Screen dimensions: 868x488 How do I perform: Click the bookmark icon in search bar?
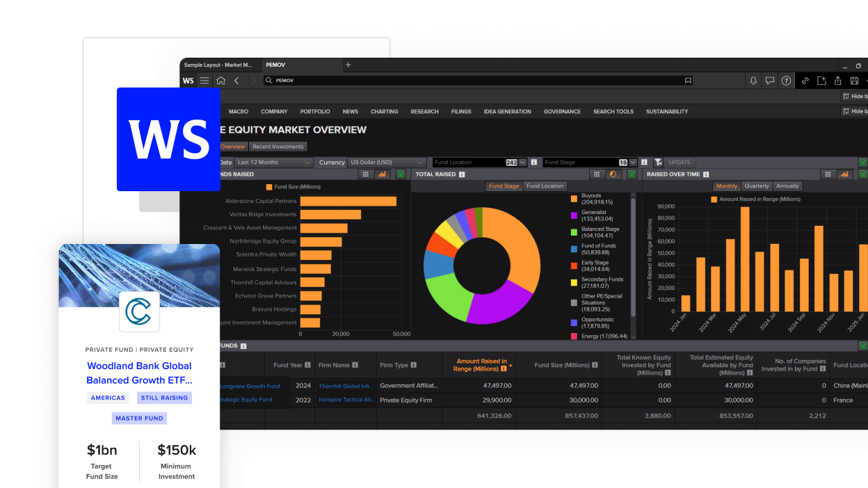click(x=688, y=81)
